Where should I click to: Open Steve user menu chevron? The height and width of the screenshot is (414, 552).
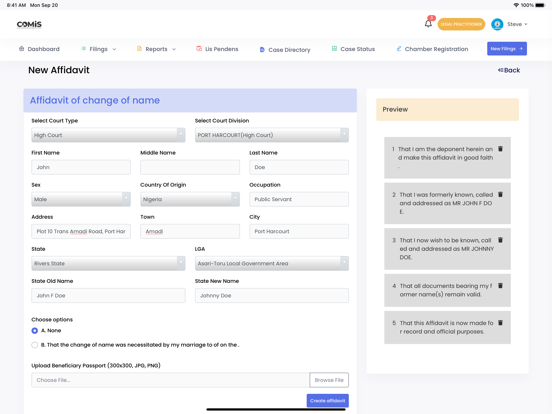526,24
